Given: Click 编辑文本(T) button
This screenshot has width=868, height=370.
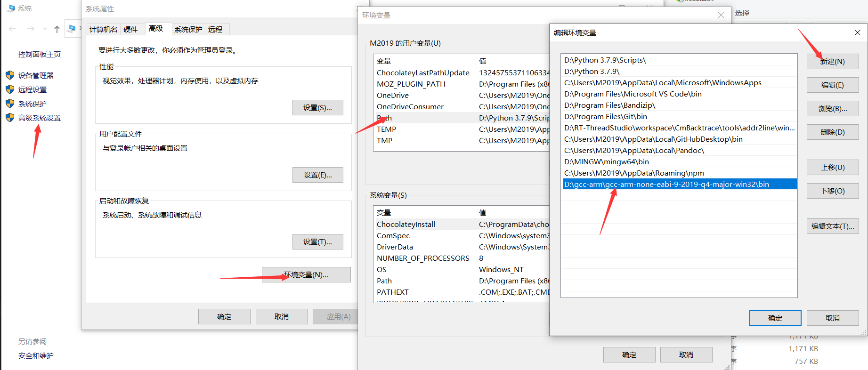Looking at the screenshot, I should tap(833, 226).
